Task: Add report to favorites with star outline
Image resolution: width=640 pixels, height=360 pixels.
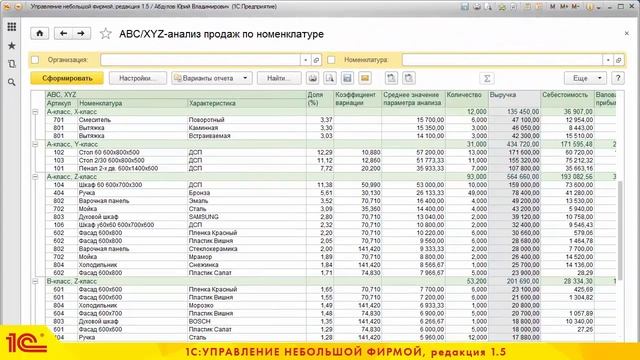Action: click(x=106, y=33)
